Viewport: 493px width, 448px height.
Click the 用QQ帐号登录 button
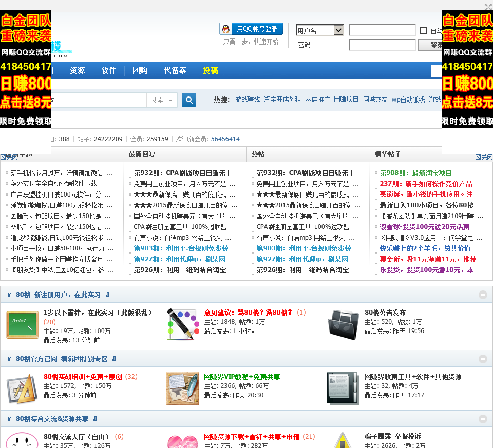click(251, 29)
